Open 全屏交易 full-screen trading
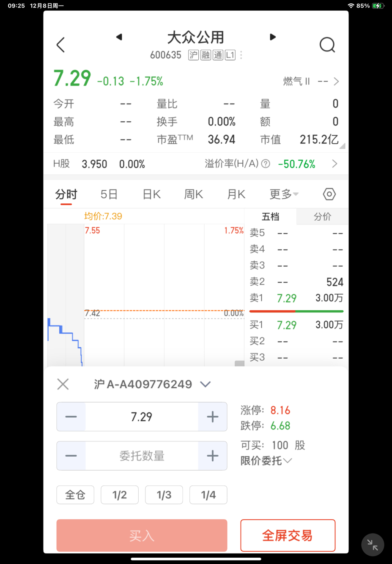This screenshot has height=564, width=392. [288, 536]
